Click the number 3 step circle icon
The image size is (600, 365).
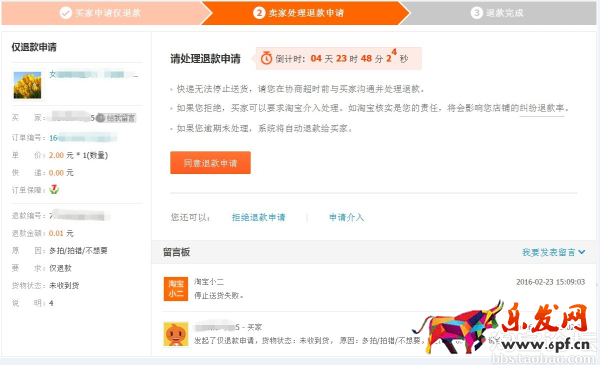tap(477, 13)
